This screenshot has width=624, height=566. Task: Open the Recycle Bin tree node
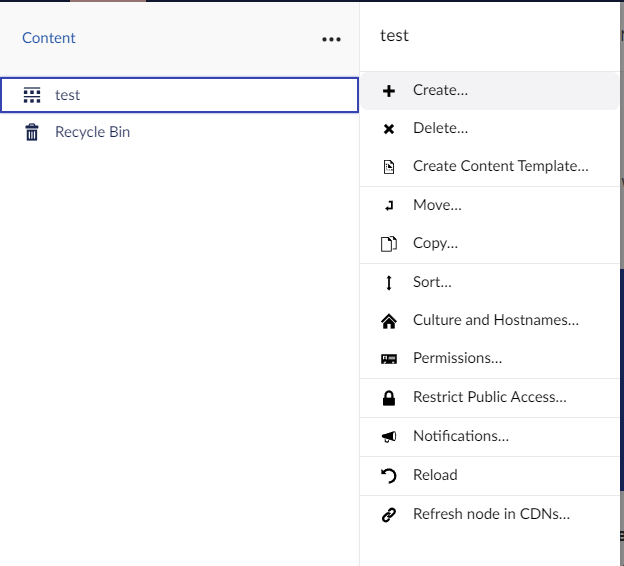coord(92,132)
